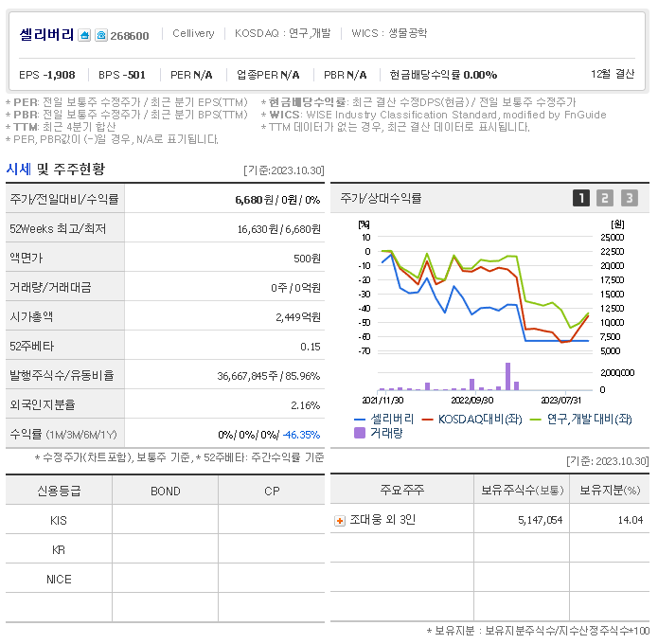Click the WICS : 생물공학 classification

pyautogui.click(x=389, y=33)
